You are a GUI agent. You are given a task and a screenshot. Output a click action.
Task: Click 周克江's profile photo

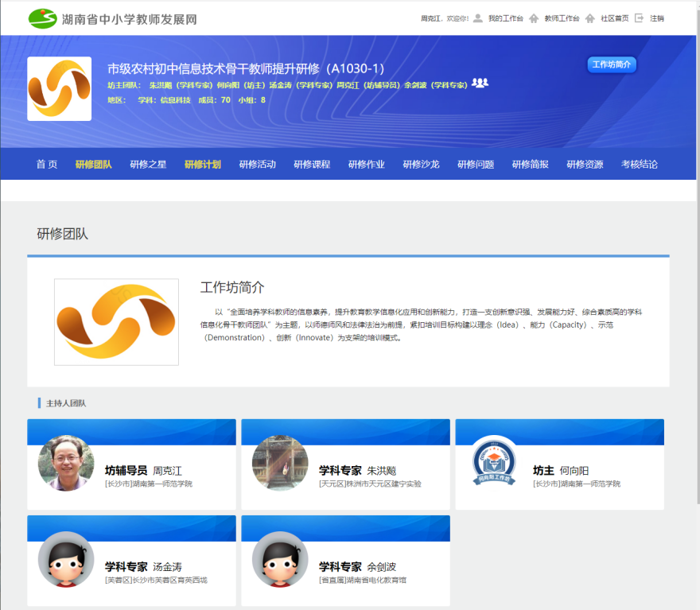point(66,463)
